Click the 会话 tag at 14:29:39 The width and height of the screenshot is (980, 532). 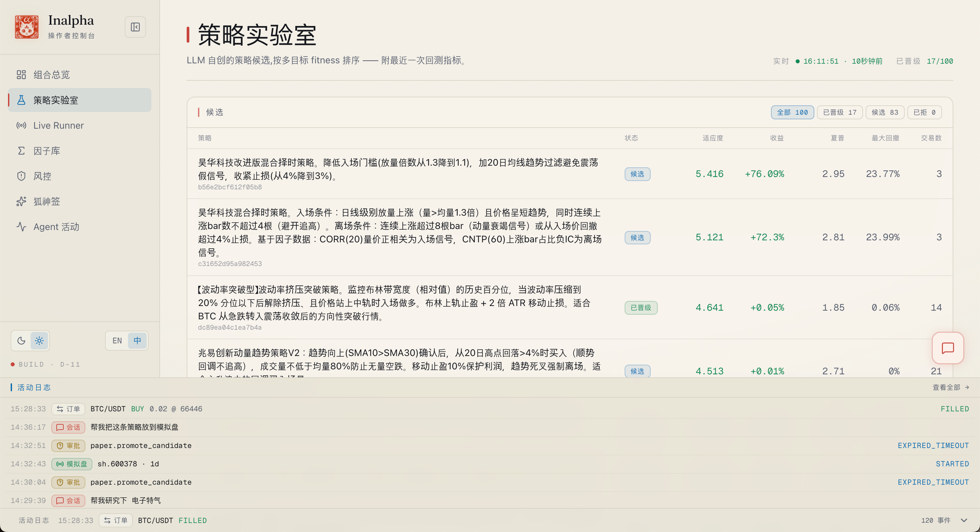[x=68, y=500]
